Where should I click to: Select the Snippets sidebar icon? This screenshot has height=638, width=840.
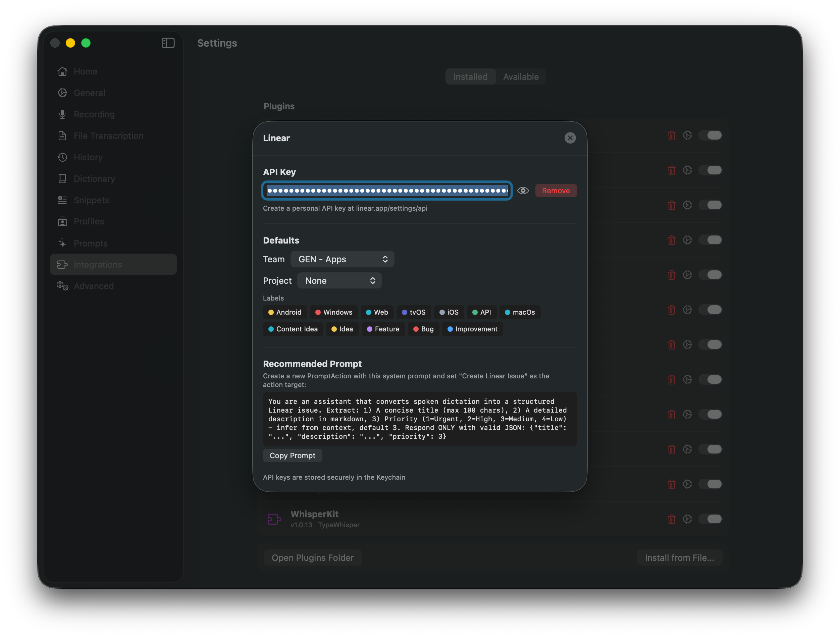62,200
